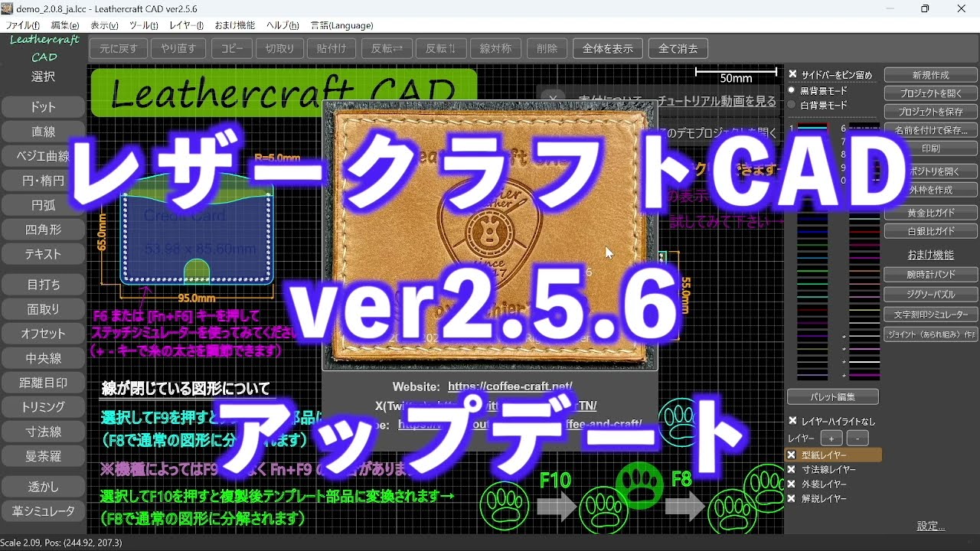The width and height of the screenshot is (980, 551).
Task: Click 全体を表示 to fit all
Action: click(x=608, y=48)
